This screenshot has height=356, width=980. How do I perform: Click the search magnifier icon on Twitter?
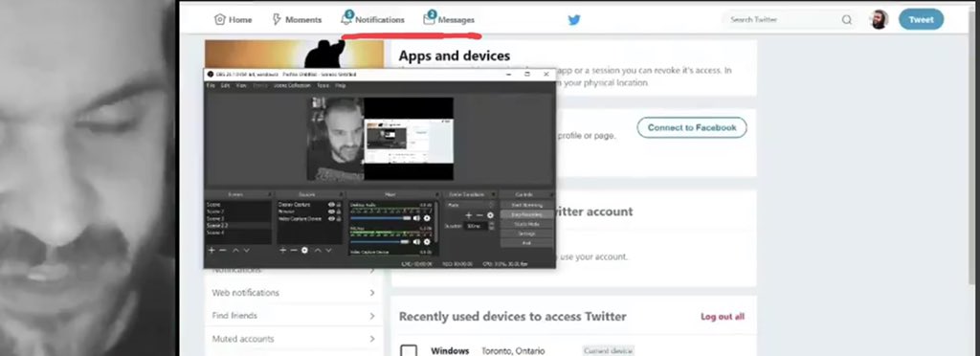[x=846, y=19]
